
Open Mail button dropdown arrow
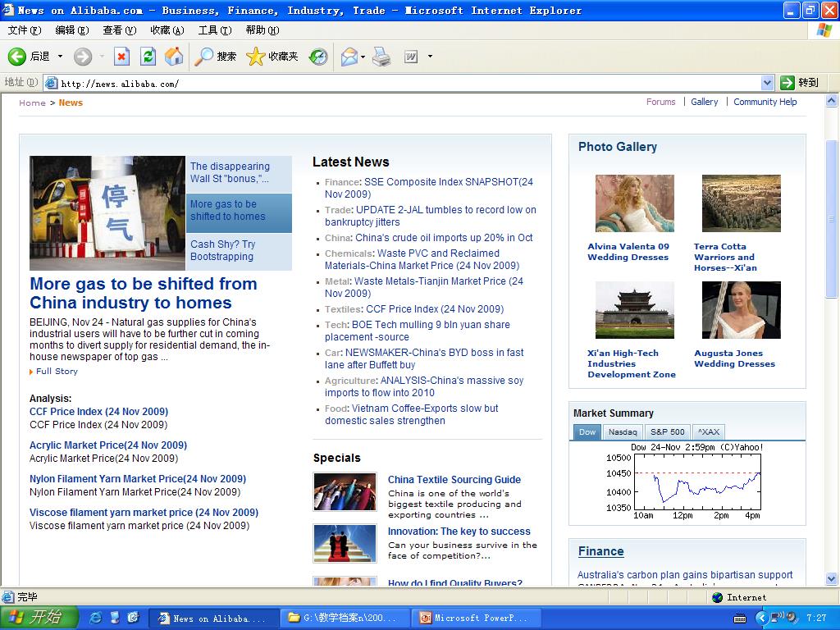coord(363,57)
